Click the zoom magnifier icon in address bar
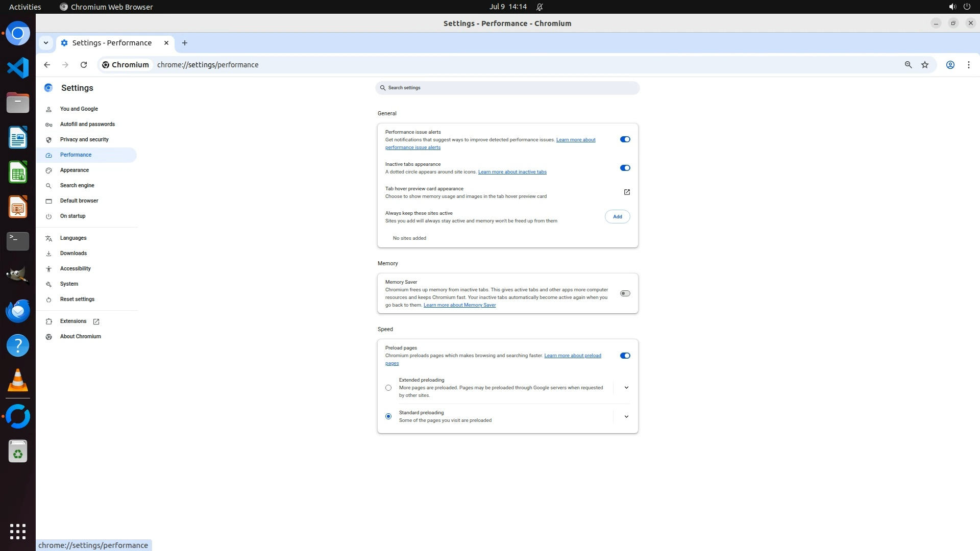This screenshot has width=980, height=551. (x=908, y=65)
